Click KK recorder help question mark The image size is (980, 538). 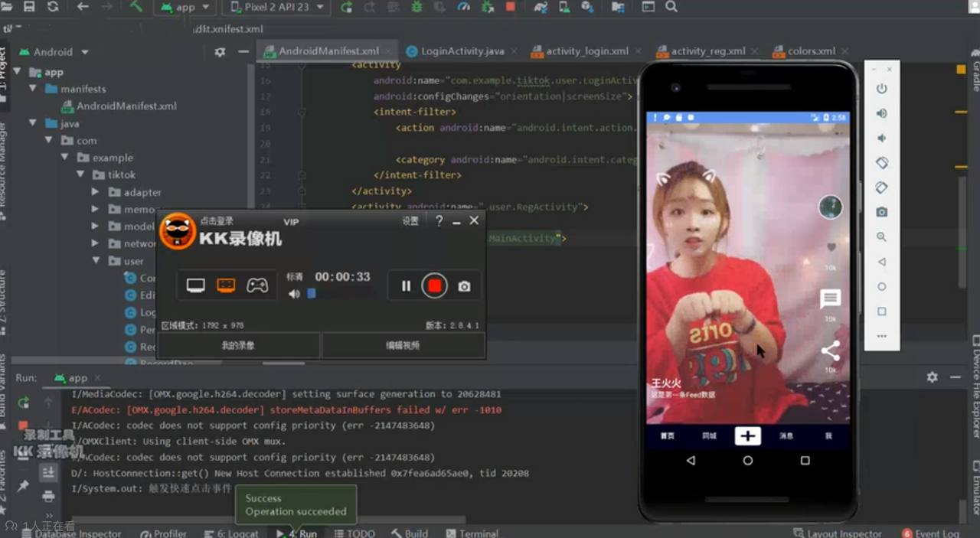pos(439,220)
